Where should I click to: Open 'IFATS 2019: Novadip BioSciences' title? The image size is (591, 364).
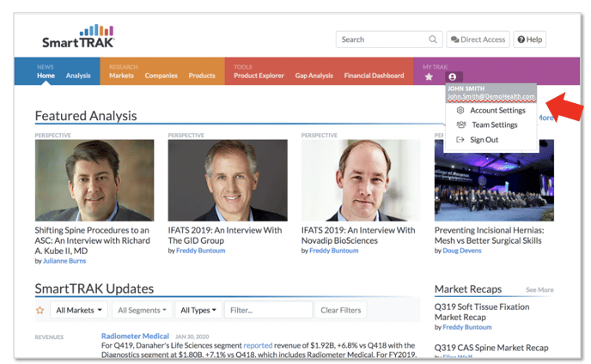pyautogui.click(x=358, y=235)
